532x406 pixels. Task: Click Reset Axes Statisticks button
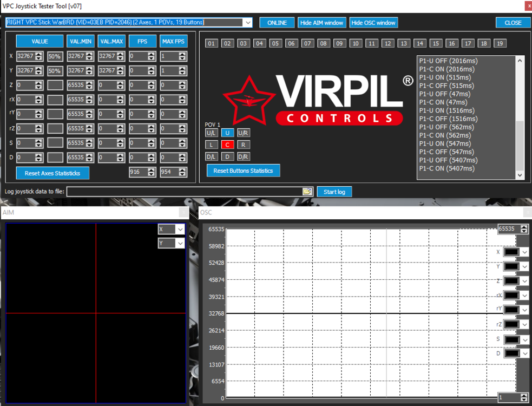pos(52,173)
